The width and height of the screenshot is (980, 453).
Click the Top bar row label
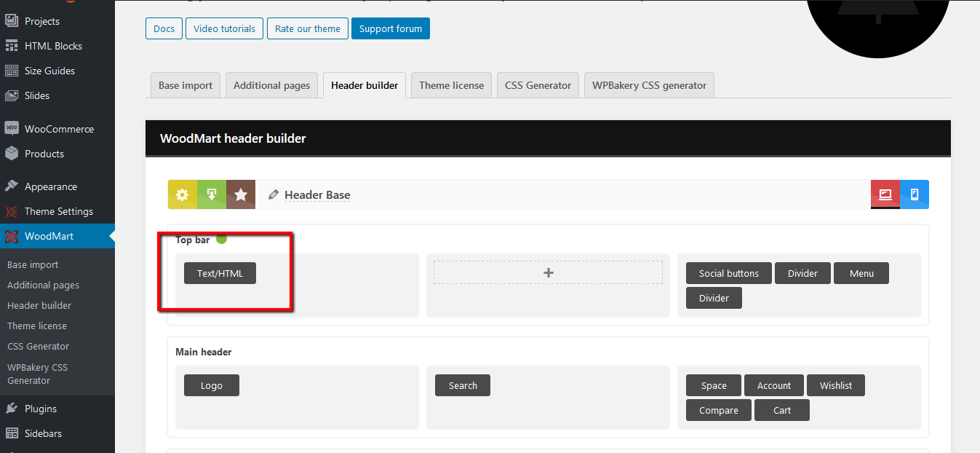pos(192,240)
